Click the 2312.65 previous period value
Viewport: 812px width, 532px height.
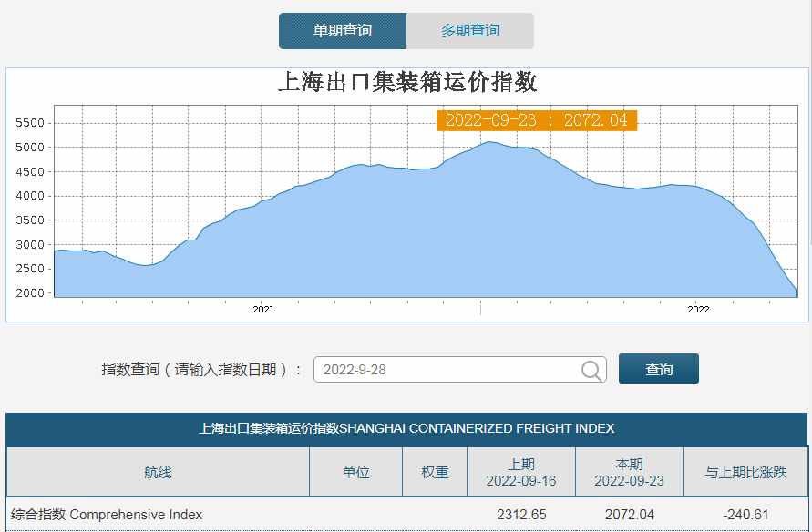521,515
